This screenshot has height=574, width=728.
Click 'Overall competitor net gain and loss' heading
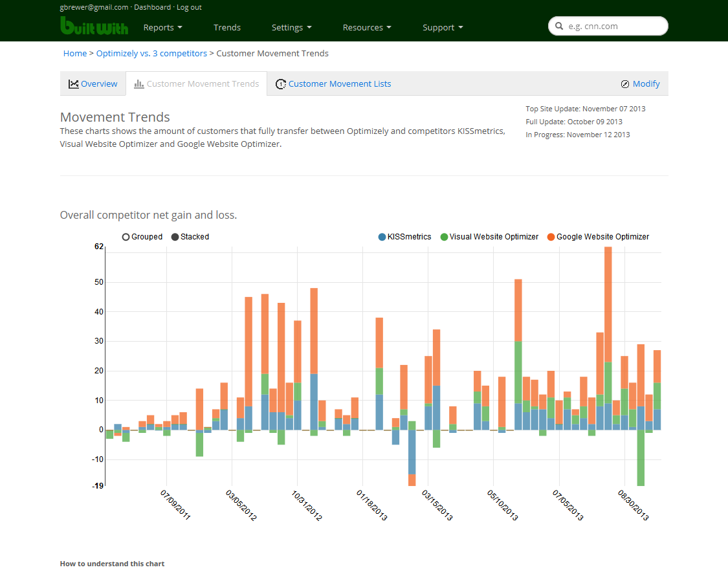pos(148,215)
